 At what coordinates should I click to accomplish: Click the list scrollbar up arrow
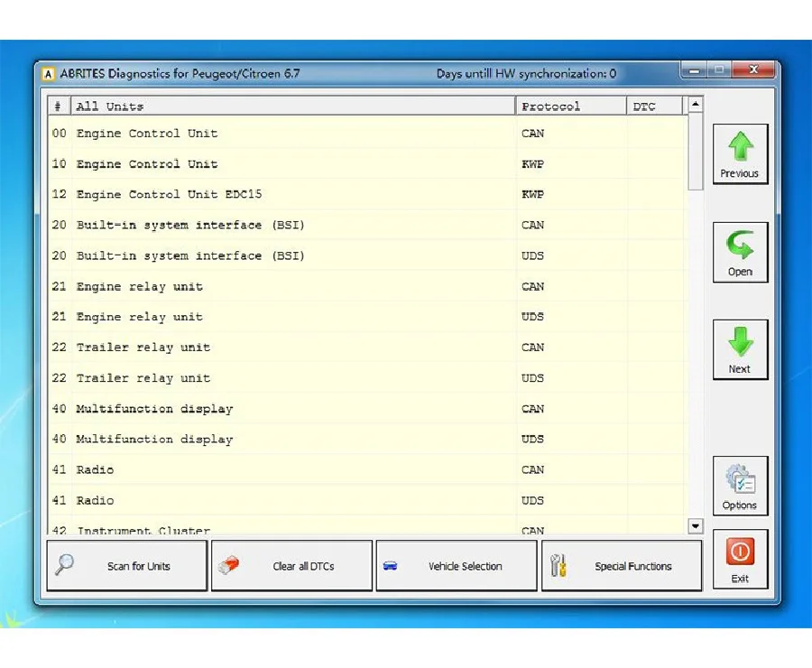click(696, 105)
